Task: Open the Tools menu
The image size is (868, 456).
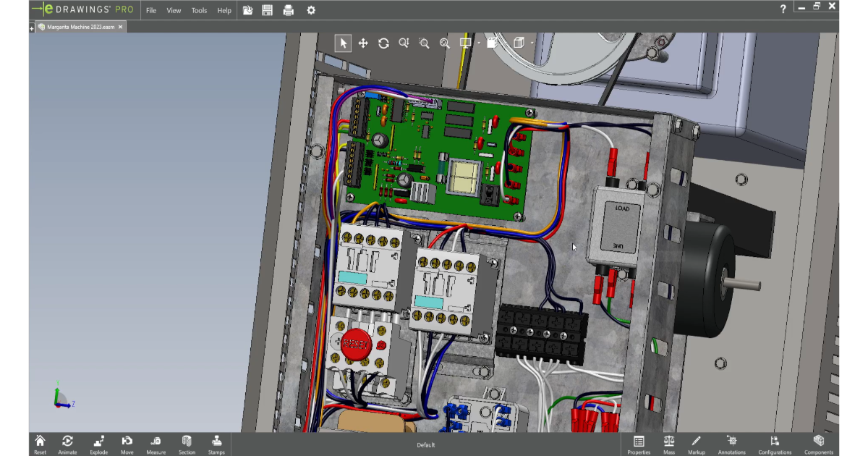Action: [x=198, y=10]
